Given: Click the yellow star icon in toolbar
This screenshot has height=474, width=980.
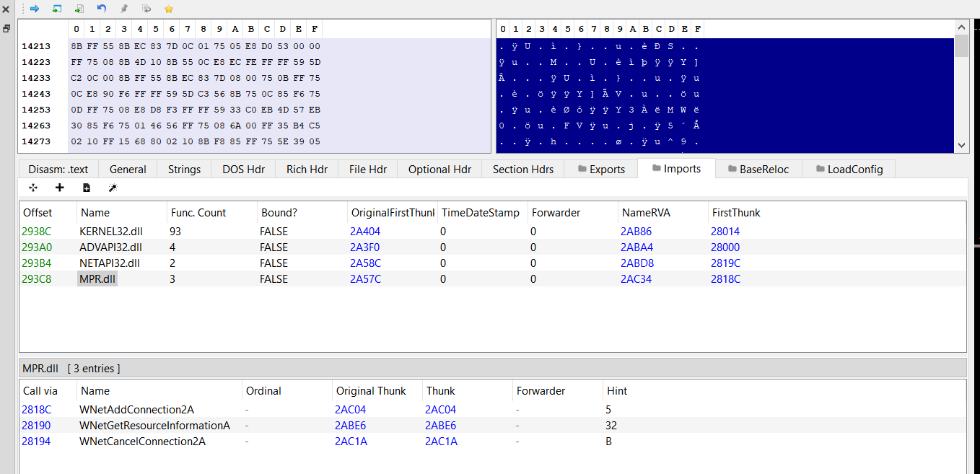Looking at the screenshot, I should [x=169, y=9].
